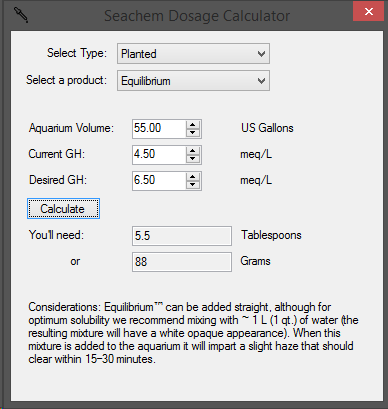
Task: Expand the product dropdown showing Equilibrium
Action: point(193,81)
